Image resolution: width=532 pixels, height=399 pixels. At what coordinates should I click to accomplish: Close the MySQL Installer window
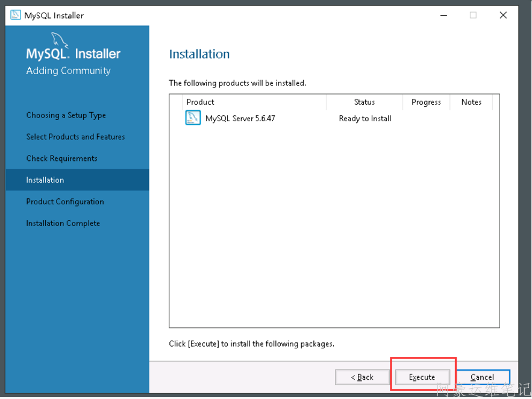pyautogui.click(x=503, y=16)
